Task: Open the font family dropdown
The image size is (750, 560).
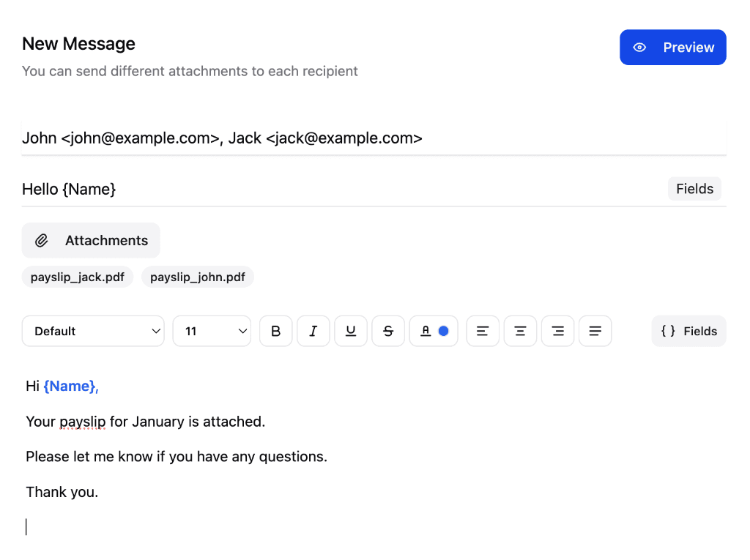Action: pyautogui.click(x=93, y=331)
